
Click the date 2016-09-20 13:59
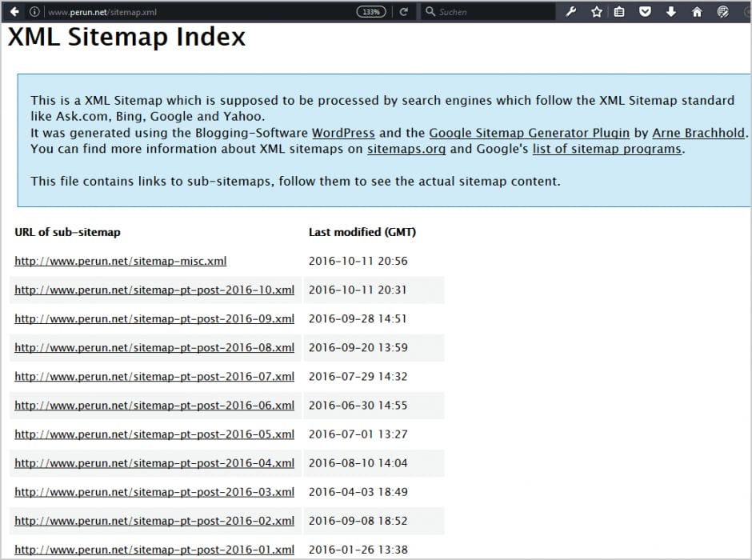[x=358, y=348]
